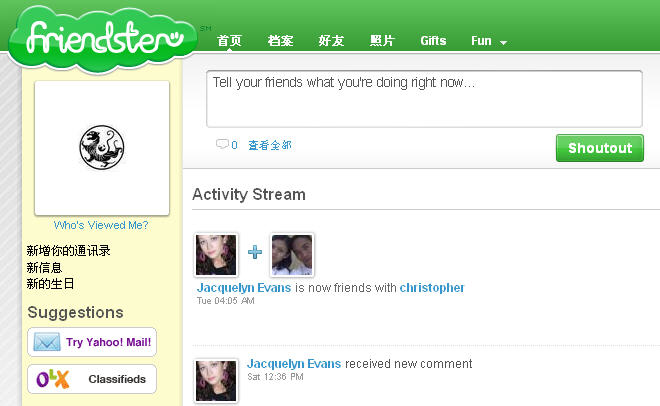
Task: Open the OLX Classifieds suggestion
Action: 92,379
